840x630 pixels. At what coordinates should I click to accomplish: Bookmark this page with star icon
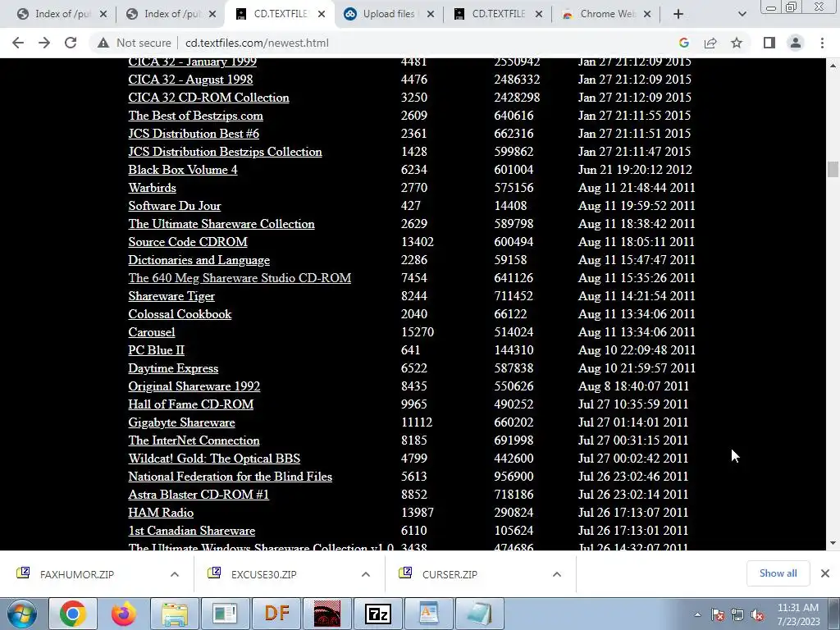(x=737, y=43)
